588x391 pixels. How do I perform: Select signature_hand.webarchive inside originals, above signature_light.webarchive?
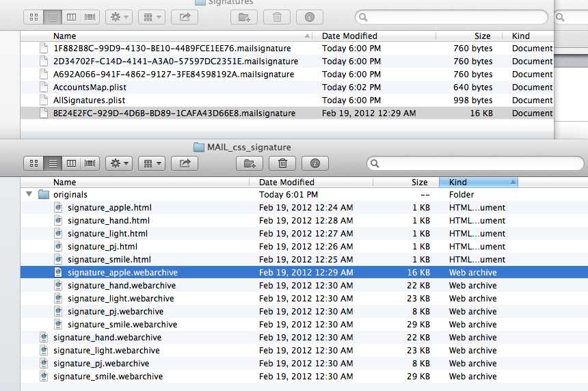coord(304,286)
